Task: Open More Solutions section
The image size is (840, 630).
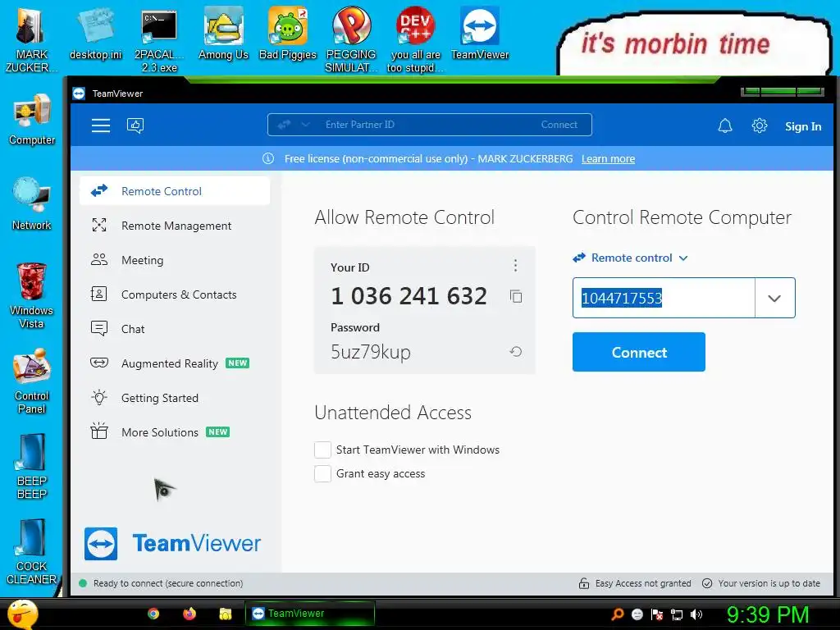Action: (x=175, y=431)
